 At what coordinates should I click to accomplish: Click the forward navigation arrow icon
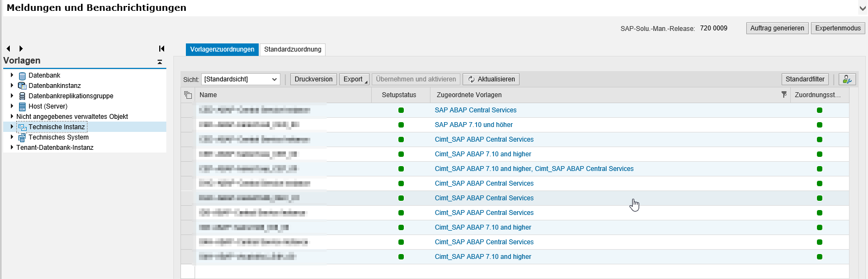coord(21,49)
